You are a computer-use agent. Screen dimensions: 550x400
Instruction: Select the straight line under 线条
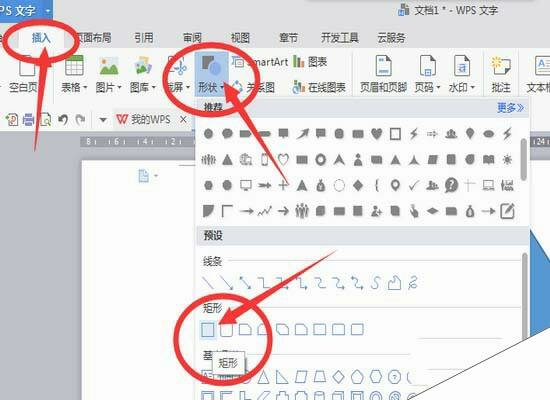[x=208, y=283]
